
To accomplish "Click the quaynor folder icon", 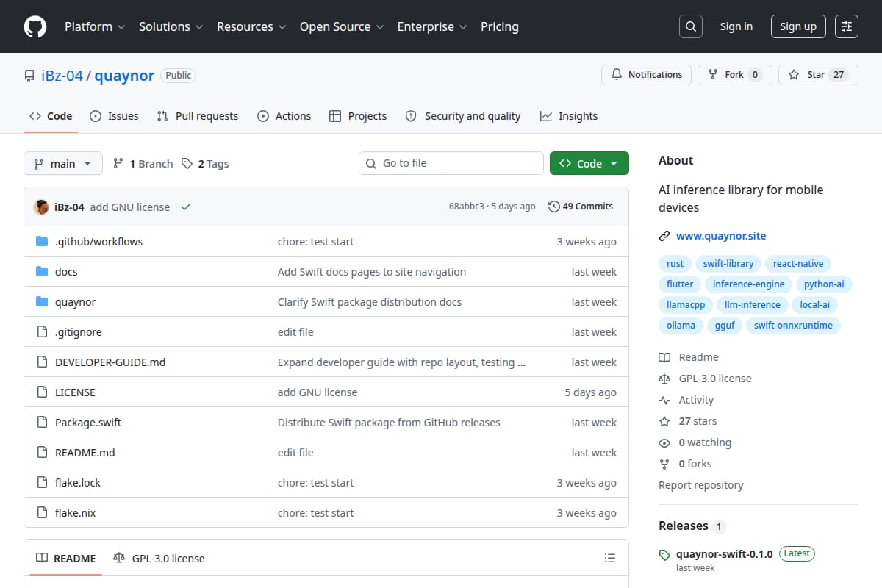I will click(42, 302).
